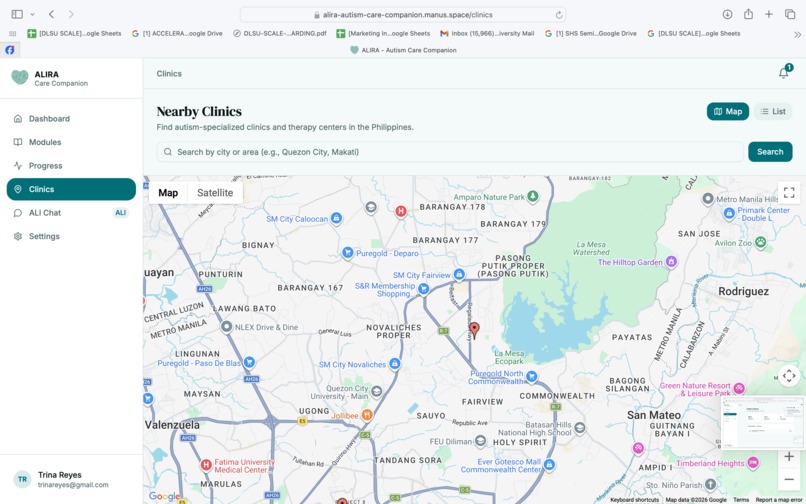806x504 pixels.
Task: Click the Timberland Heights marker
Action: click(753, 463)
